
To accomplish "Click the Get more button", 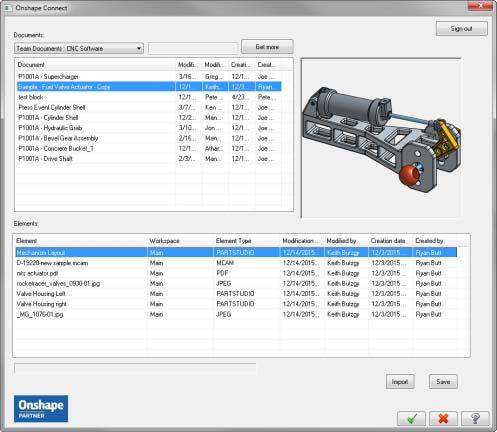I will [267, 47].
